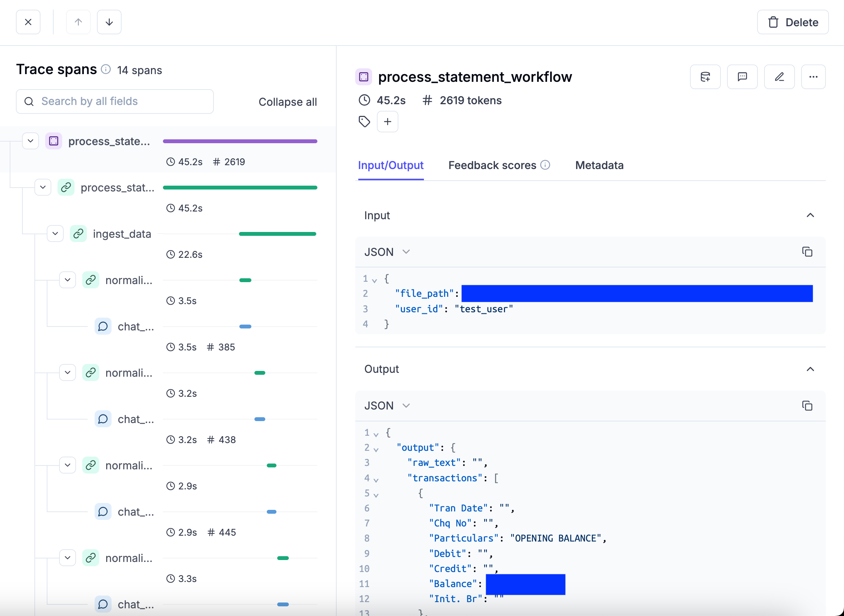Select the process_stat... span link icon
The image size is (844, 616).
coord(66,187)
